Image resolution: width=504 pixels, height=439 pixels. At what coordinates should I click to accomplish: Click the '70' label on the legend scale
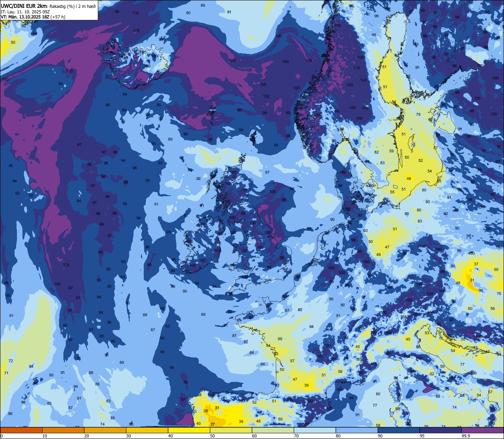coord(296,436)
